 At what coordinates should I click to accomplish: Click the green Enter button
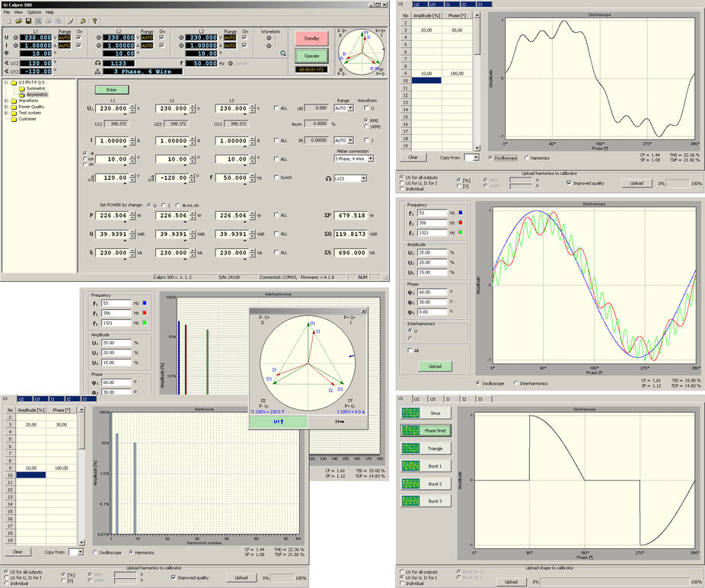pos(112,89)
